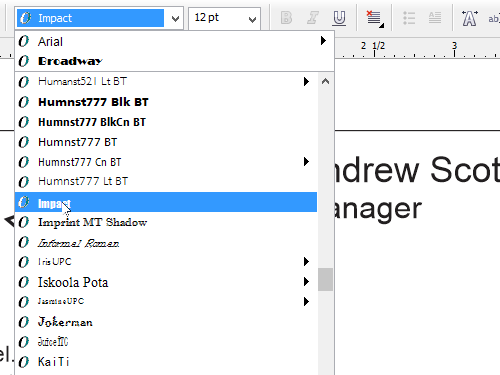Click the Scot heading text on canvas
This screenshot has height=375, width=500.
pos(465,170)
